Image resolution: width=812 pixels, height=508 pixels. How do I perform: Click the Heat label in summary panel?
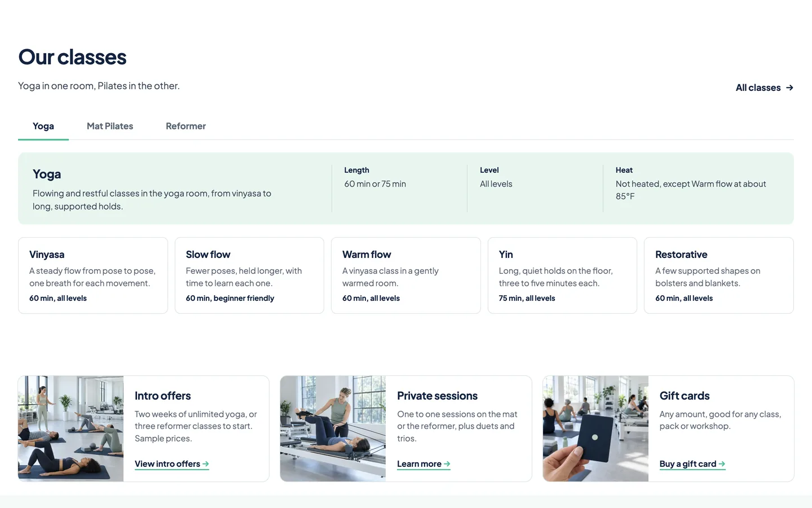click(x=624, y=170)
